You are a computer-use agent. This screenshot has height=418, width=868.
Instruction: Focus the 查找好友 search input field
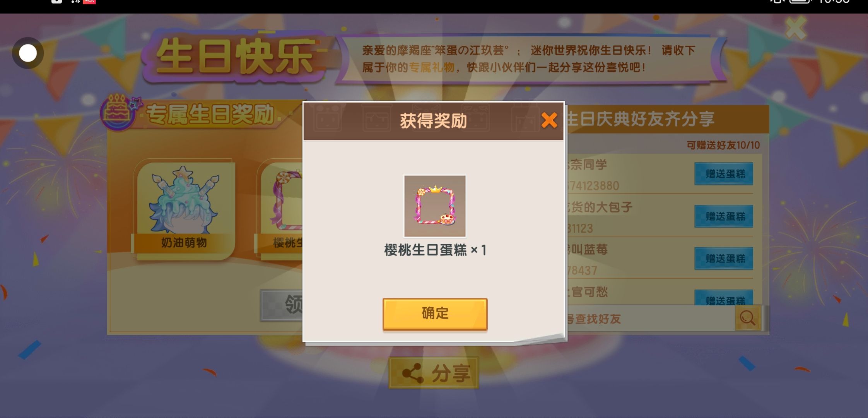click(x=650, y=319)
